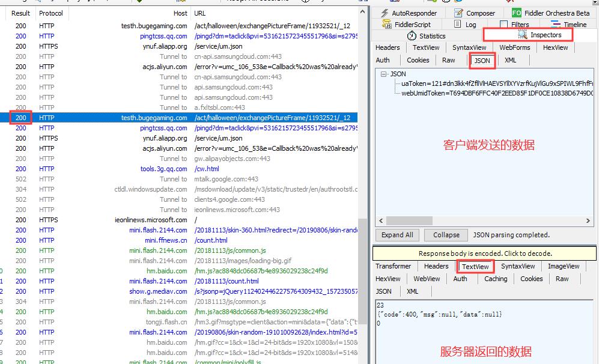Image resolution: width=599 pixels, height=364 pixels.
Task: Select the uaToken JSON tree node
Action: click(x=497, y=83)
